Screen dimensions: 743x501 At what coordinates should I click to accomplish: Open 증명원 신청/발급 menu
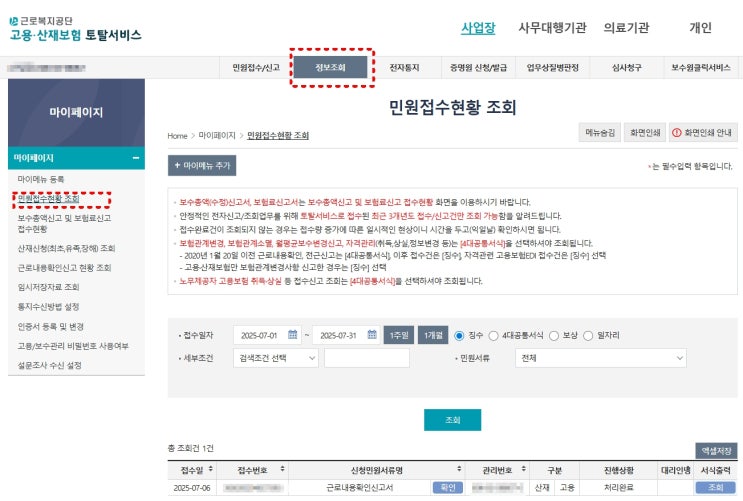pyautogui.click(x=478, y=68)
